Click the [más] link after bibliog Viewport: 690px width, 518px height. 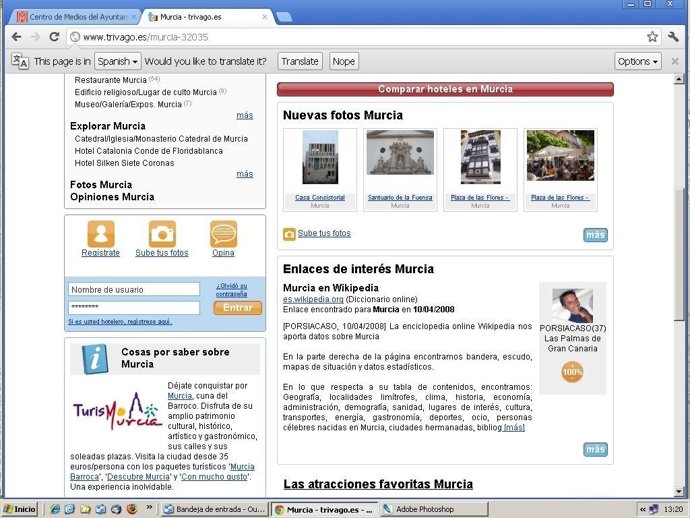[514, 427]
